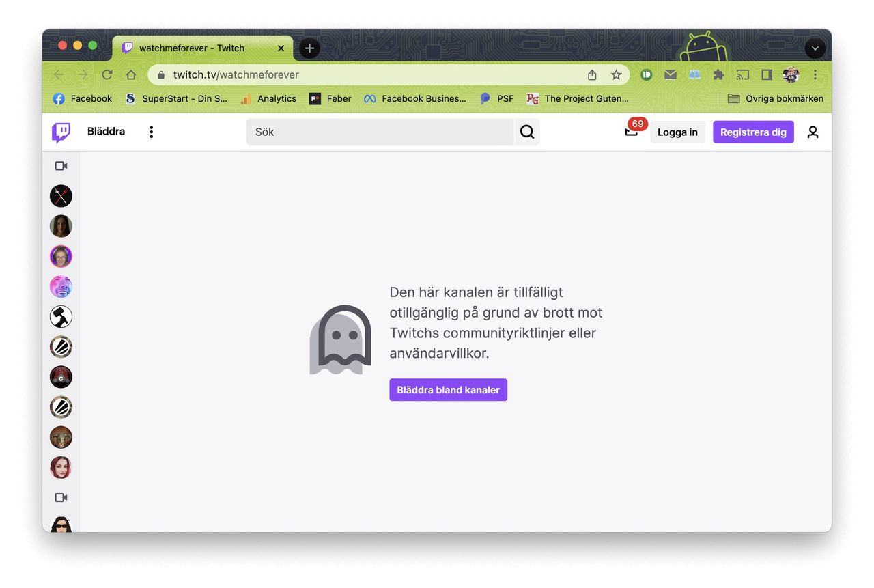Reload the page

pos(107,75)
